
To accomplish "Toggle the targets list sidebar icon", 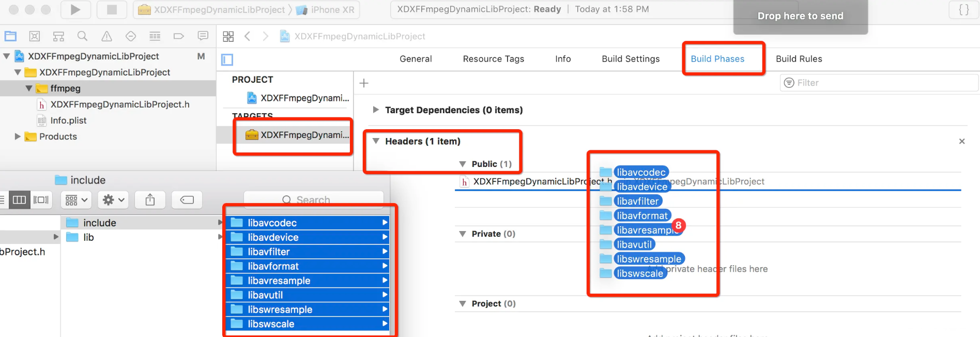I will pyautogui.click(x=227, y=59).
